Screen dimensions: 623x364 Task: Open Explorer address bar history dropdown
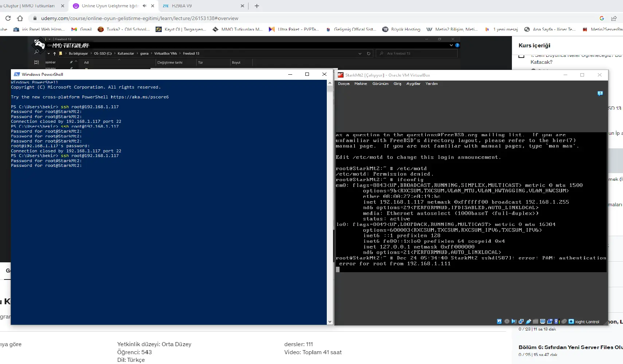pos(360,54)
